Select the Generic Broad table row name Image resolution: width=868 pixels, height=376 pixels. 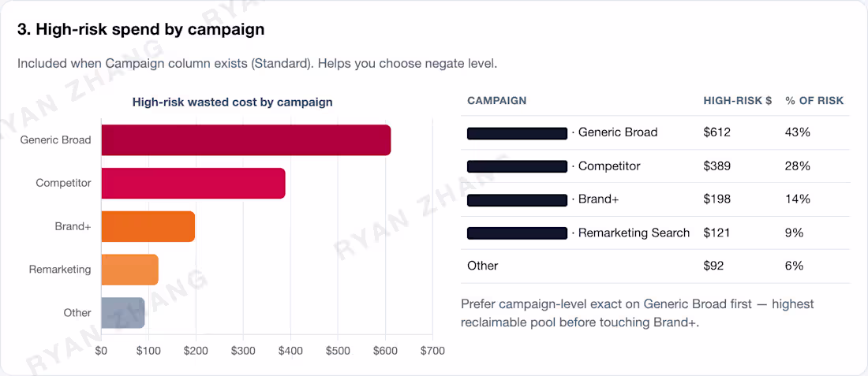[618, 132]
